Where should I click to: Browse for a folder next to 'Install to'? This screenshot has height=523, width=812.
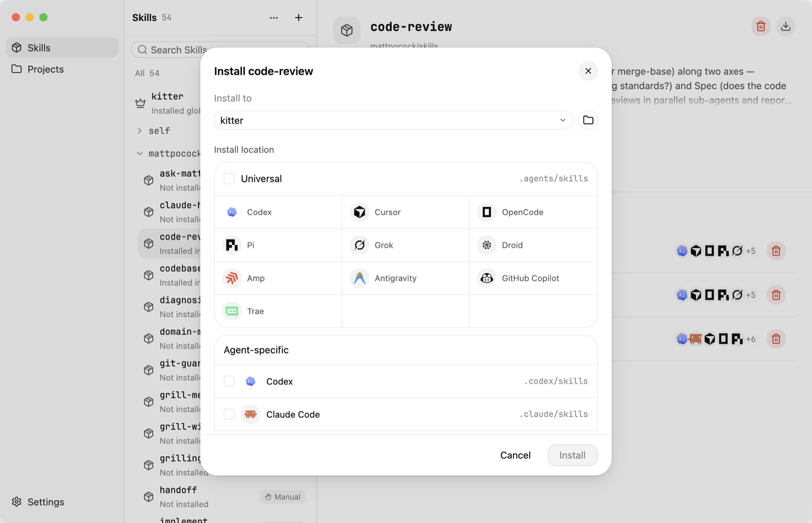pos(588,120)
